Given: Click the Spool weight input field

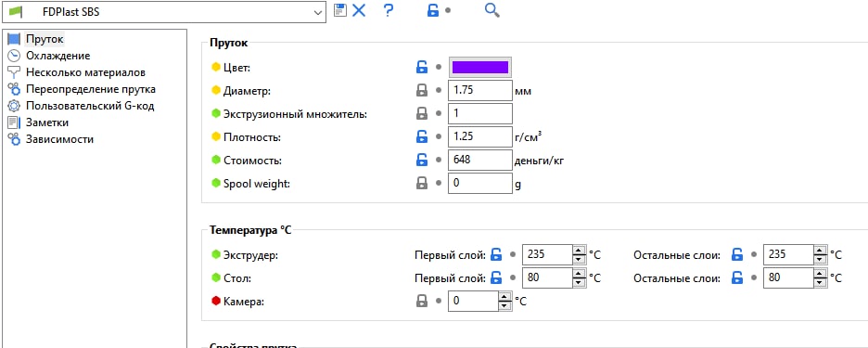Looking at the screenshot, I should coord(480,184).
